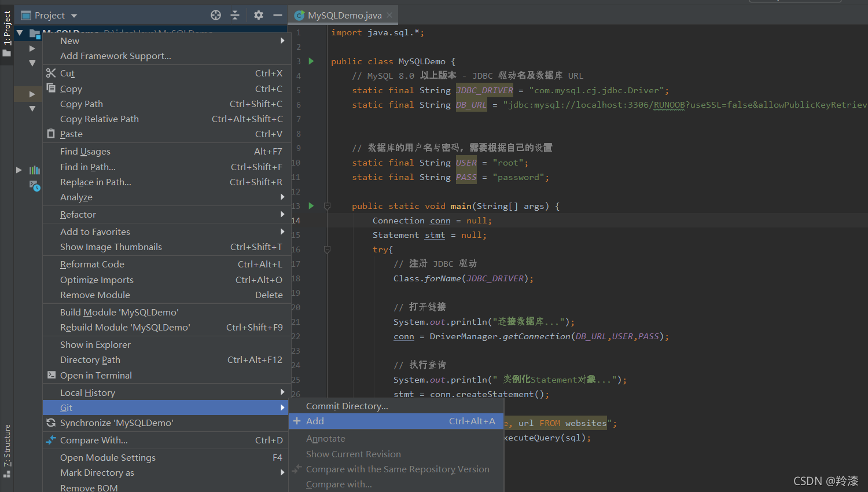
Task: Collapse the MySQLDemo root tree node
Action: (20, 33)
